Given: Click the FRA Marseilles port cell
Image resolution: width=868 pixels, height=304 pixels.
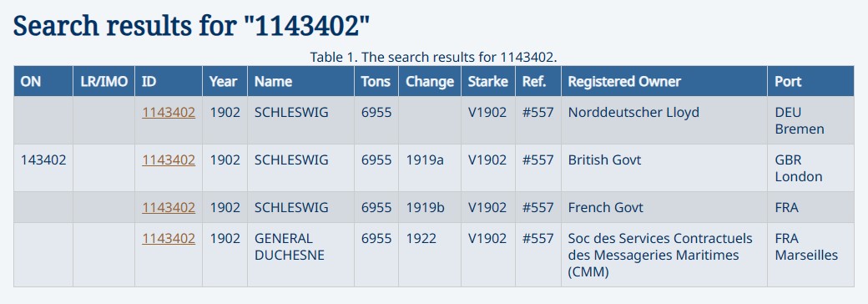Looking at the screenshot, I should click(x=811, y=255).
